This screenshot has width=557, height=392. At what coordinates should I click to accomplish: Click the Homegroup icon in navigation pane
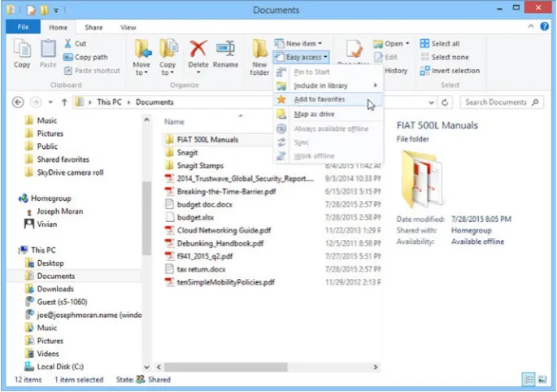coord(24,198)
